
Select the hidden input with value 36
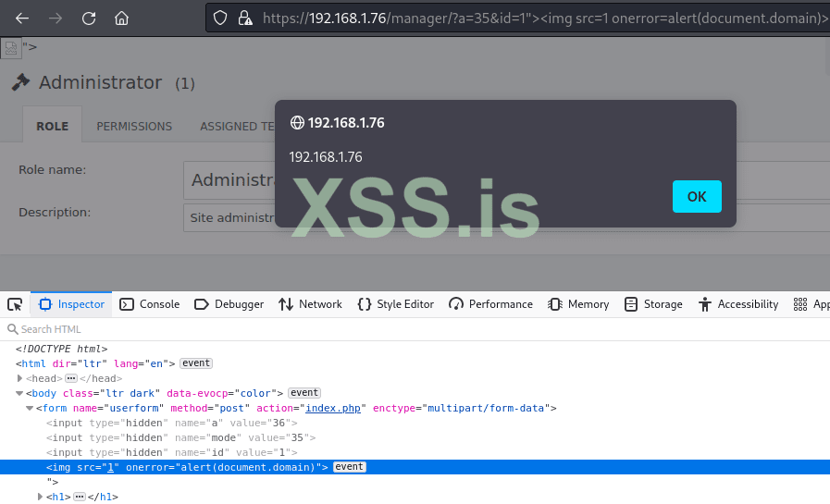click(x=171, y=424)
